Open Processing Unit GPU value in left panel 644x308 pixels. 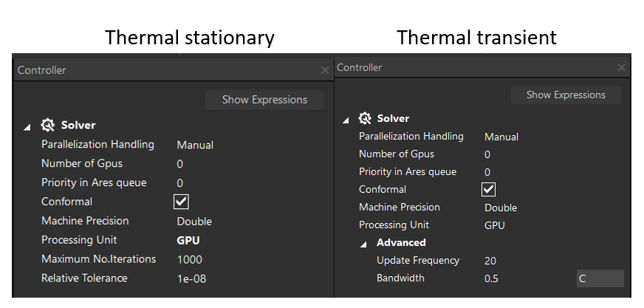tap(188, 240)
